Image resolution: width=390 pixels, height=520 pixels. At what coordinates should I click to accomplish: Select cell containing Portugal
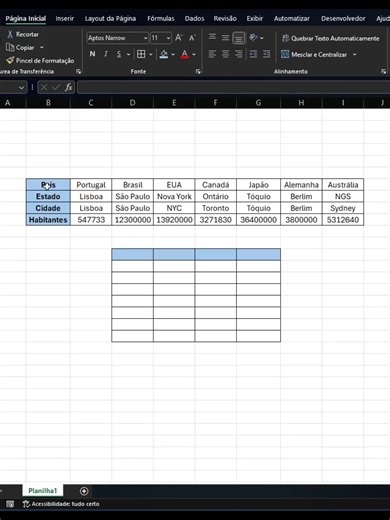tap(91, 185)
